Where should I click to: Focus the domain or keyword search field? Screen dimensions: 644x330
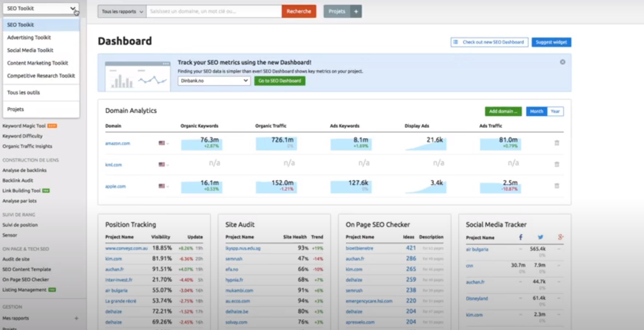pos(214,11)
